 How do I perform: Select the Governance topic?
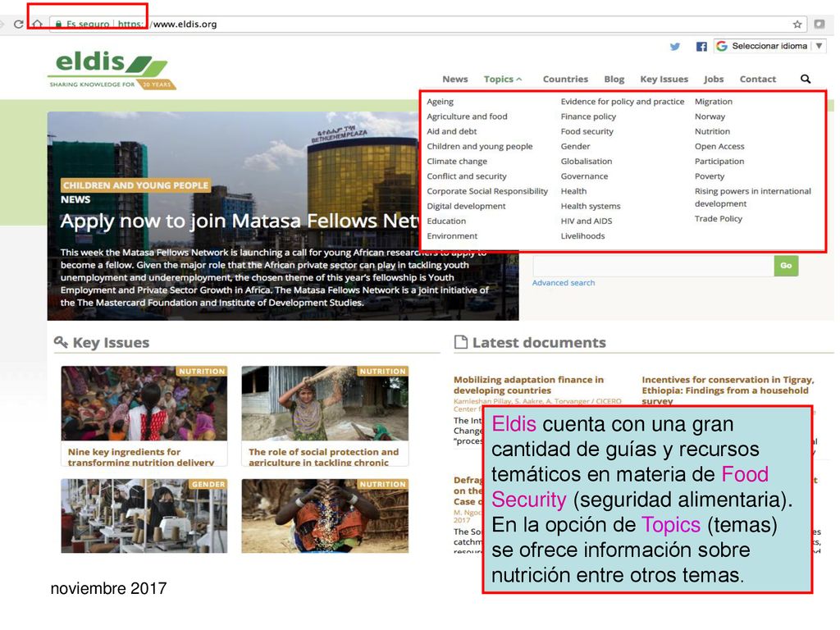tap(584, 177)
